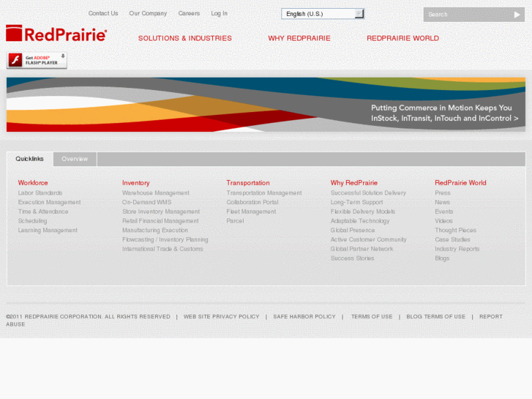Screen dimensions: 532x399
Task: Open Fleet Management link
Action: pyautogui.click(x=251, y=212)
